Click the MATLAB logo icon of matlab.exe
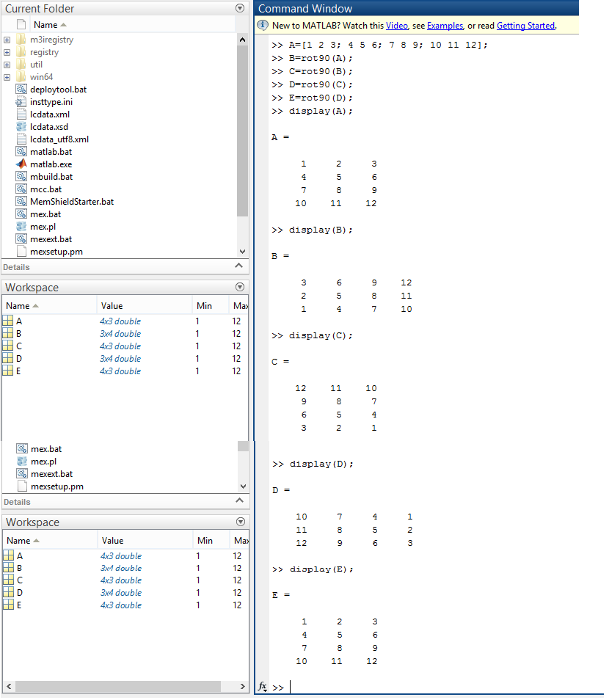609x700 pixels. pyautogui.click(x=21, y=164)
